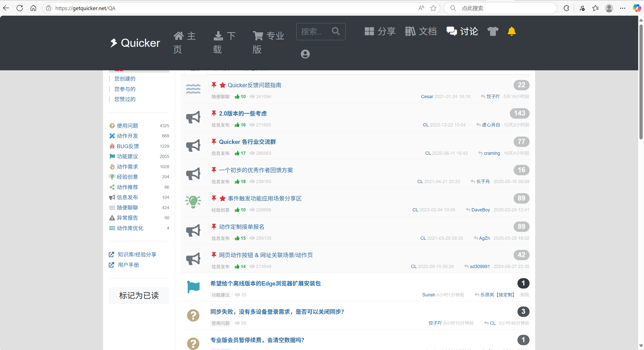Image resolution: width=644 pixels, height=350 pixels.
Task: Open topic 动作定制接单报名
Action: coord(242,227)
